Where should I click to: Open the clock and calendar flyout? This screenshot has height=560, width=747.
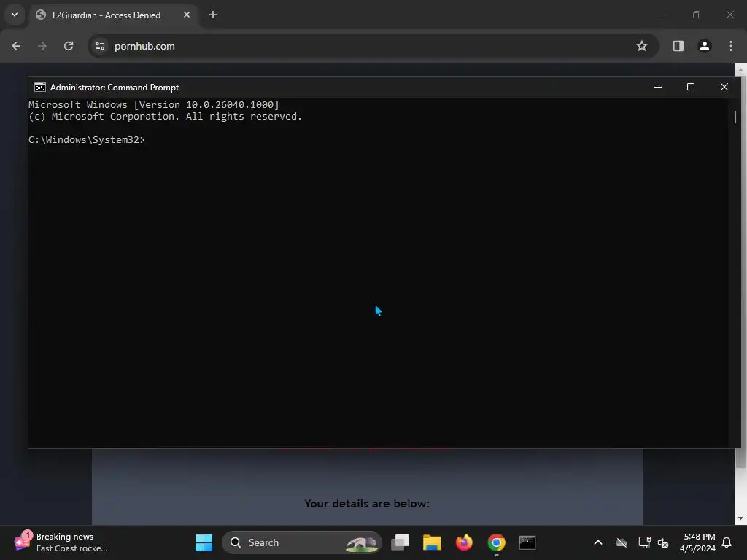click(x=697, y=542)
